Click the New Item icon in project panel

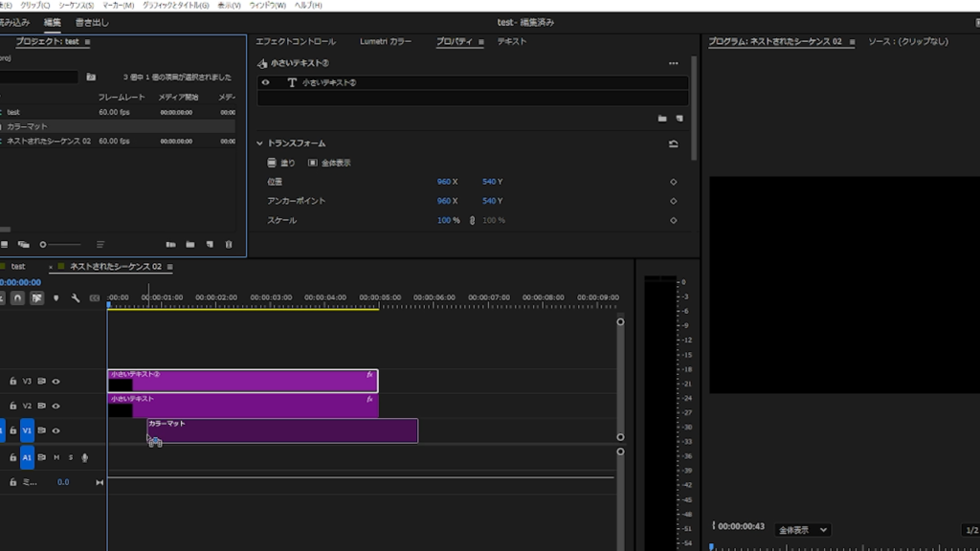tap(210, 244)
